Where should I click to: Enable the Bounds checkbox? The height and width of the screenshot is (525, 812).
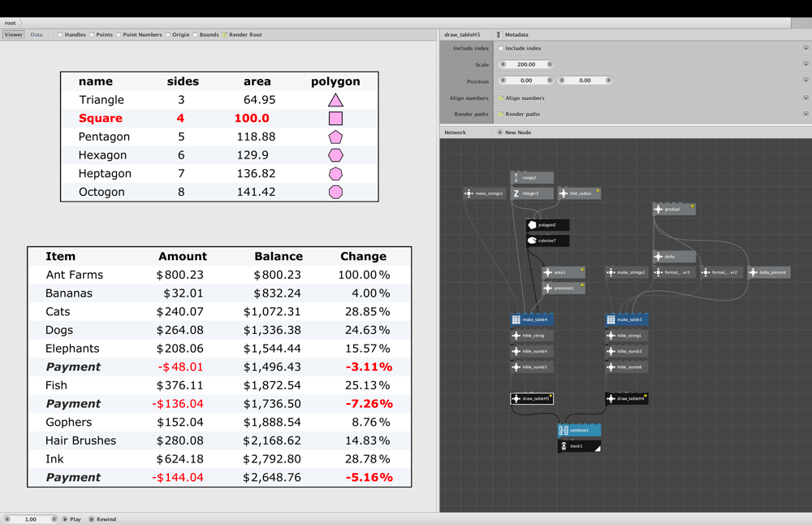(195, 35)
